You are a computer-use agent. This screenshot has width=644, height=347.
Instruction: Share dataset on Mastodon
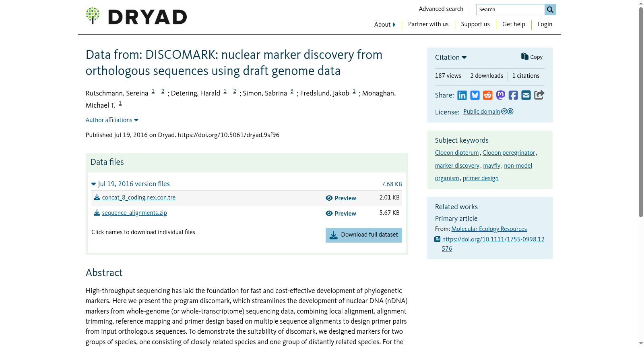pyautogui.click(x=501, y=95)
